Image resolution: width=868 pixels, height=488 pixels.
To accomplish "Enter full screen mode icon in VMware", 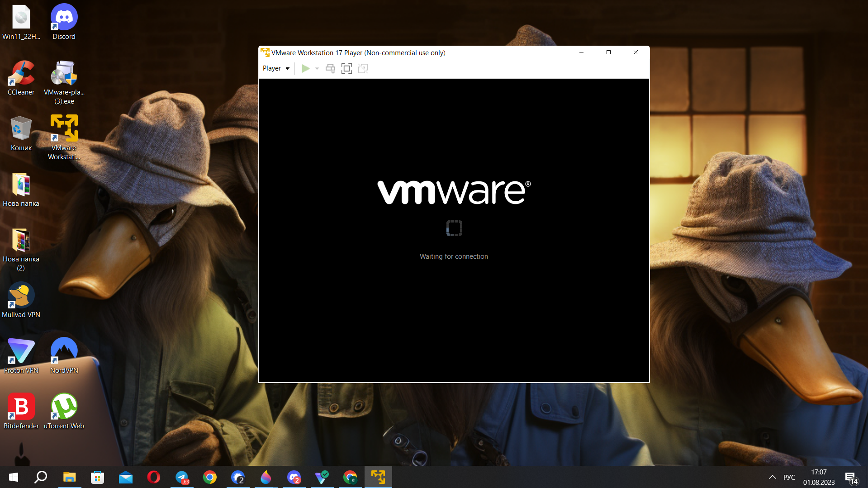I will click(x=346, y=68).
